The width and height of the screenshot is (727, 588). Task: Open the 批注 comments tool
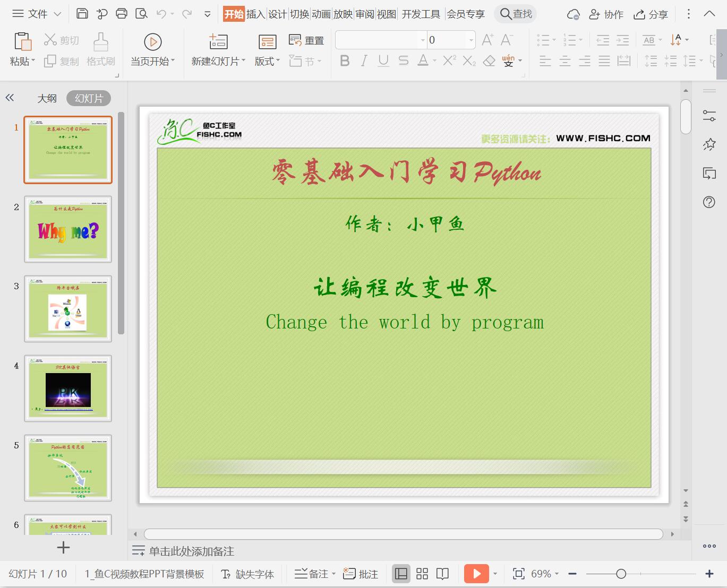[x=361, y=574]
